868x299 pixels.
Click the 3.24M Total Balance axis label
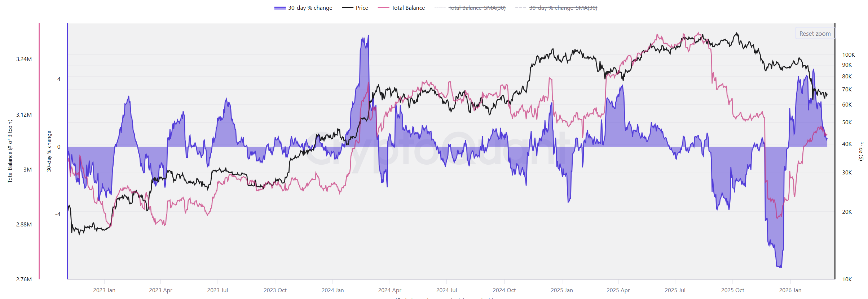click(24, 59)
